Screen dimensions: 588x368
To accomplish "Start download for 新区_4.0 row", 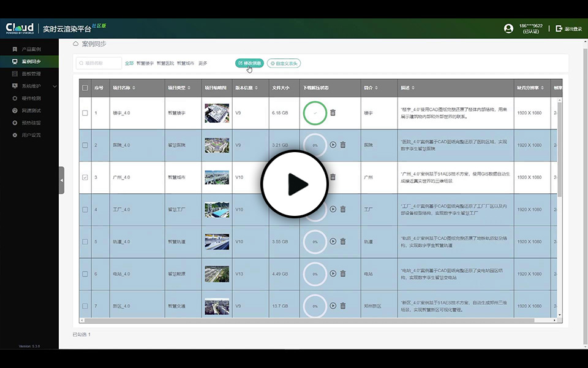I will point(333,305).
